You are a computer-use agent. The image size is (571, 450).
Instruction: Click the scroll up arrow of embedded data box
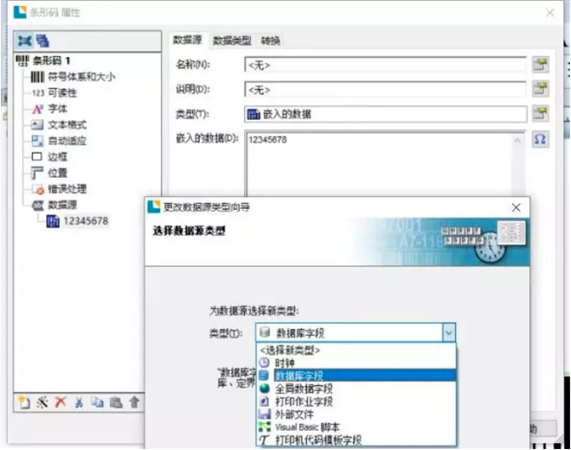517,140
